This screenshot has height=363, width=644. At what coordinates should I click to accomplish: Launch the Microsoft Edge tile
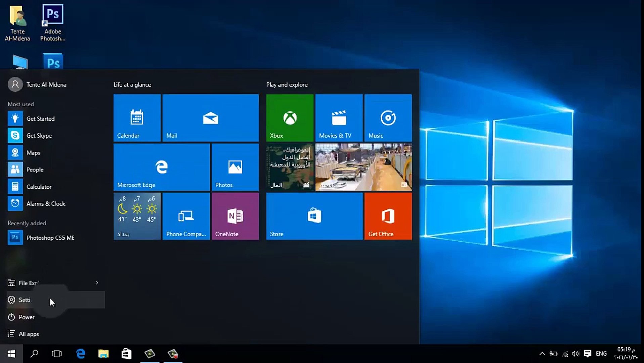pos(161,167)
